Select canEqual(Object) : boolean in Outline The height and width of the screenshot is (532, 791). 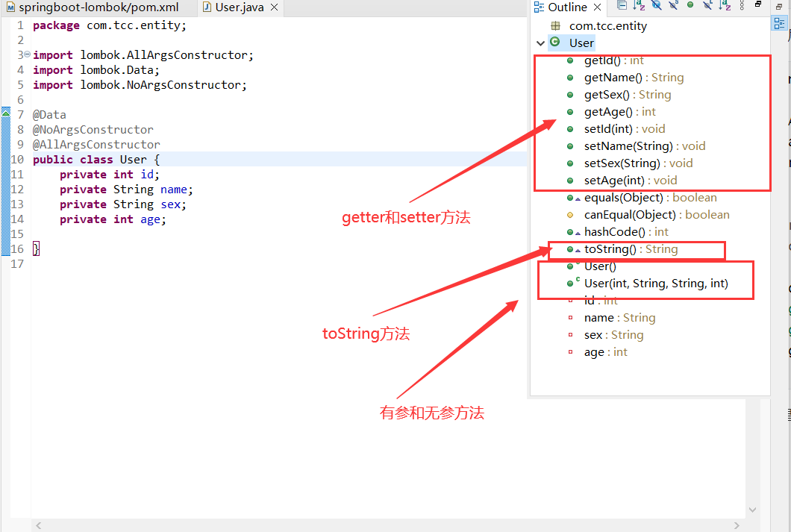(657, 215)
